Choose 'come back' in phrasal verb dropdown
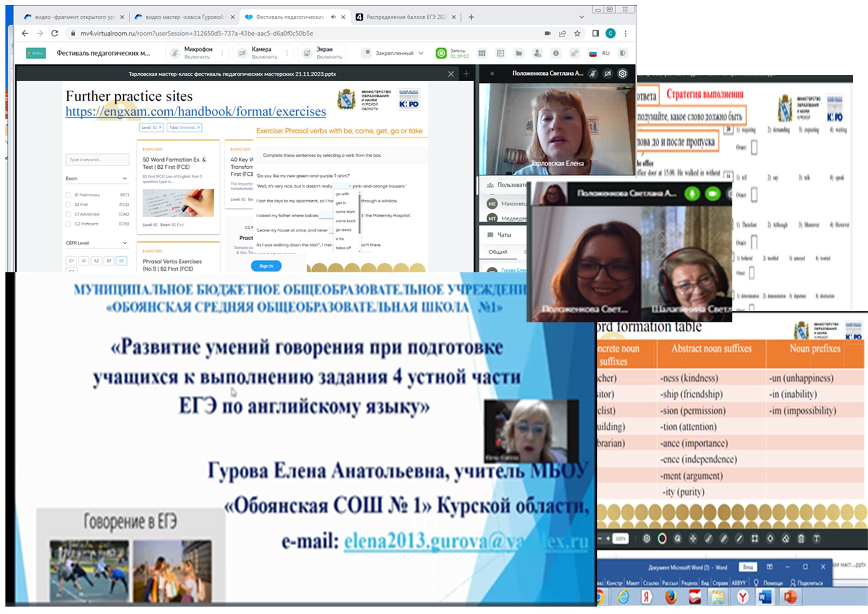Image resolution: width=868 pixels, height=614 pixels. [345, 221]
